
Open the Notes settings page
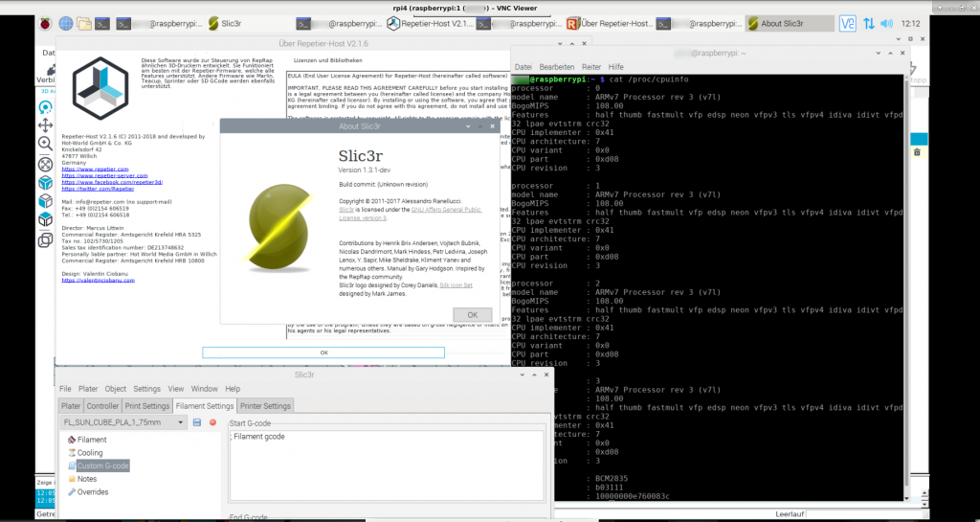coord(82,479)
